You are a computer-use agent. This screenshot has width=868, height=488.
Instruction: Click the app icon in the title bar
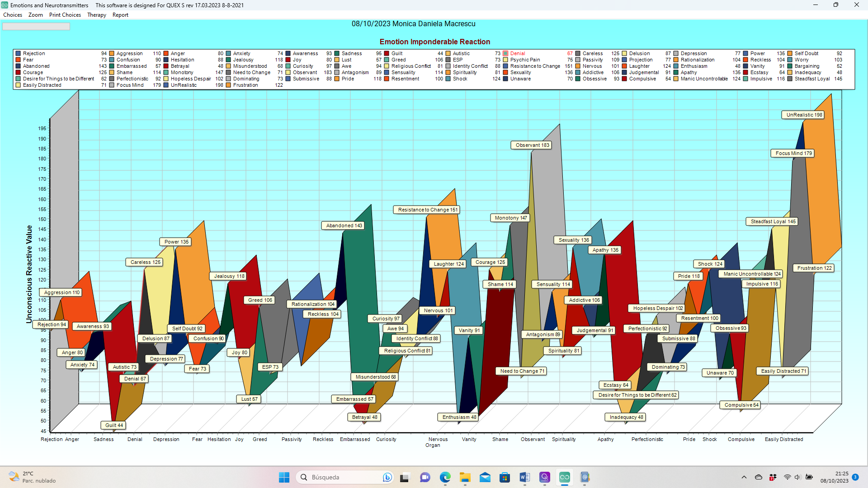(x=5, y=5)
